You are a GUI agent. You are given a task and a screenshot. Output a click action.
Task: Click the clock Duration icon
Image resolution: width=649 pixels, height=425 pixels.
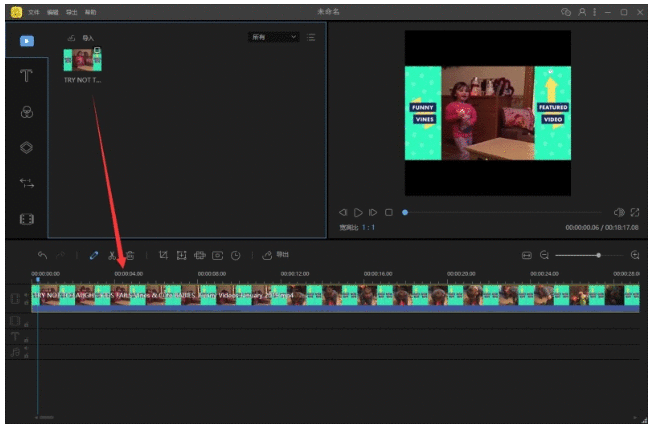click(x=235, y=255)
